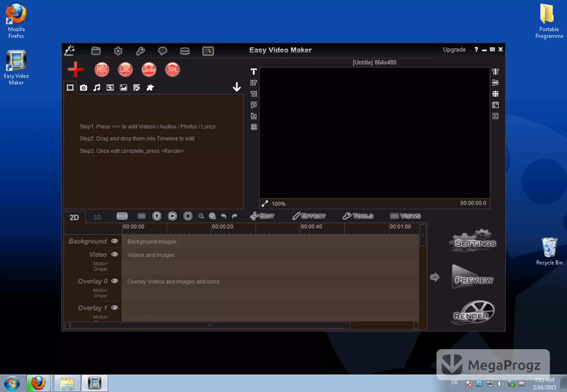Click the red plus add media button

tap(76, 69)
